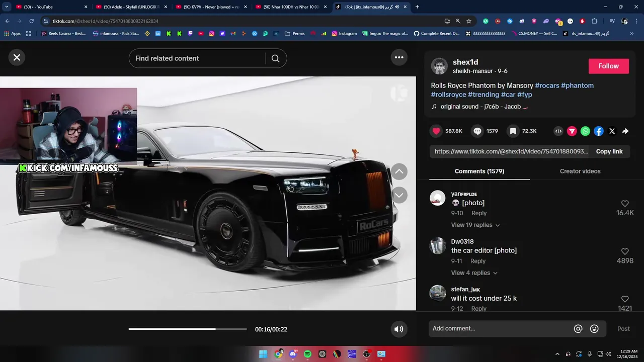Switch to Creator videos tab
Viewport: 644px width, 362px height.
tap(580, 171)
